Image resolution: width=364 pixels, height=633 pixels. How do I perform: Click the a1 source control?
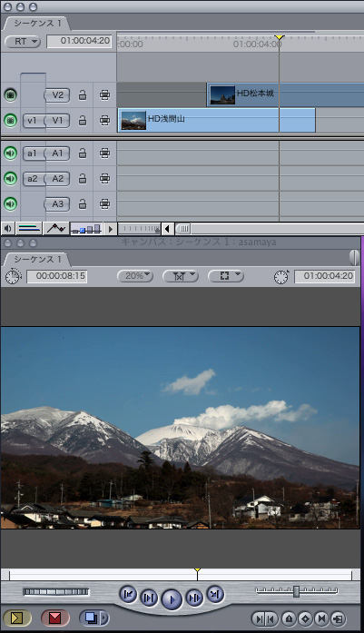click(x=33, y=153)
